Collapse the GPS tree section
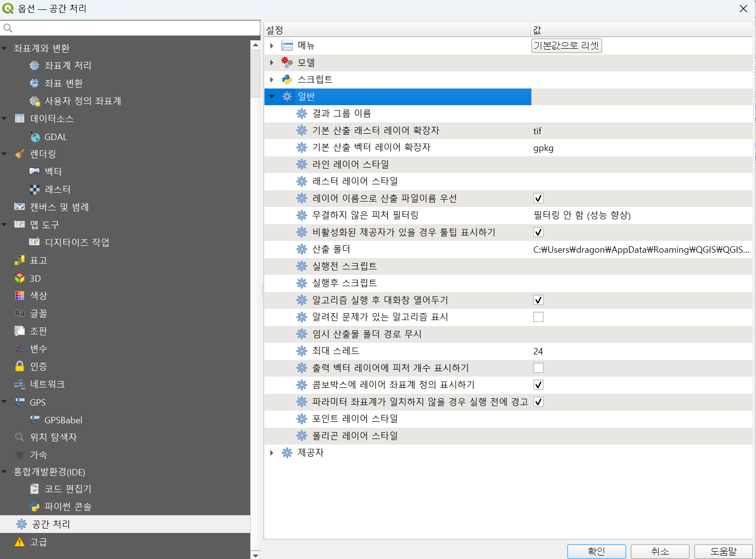Image resolution: width=756 pixels, height=559 pixels. (x=4, y=402)
